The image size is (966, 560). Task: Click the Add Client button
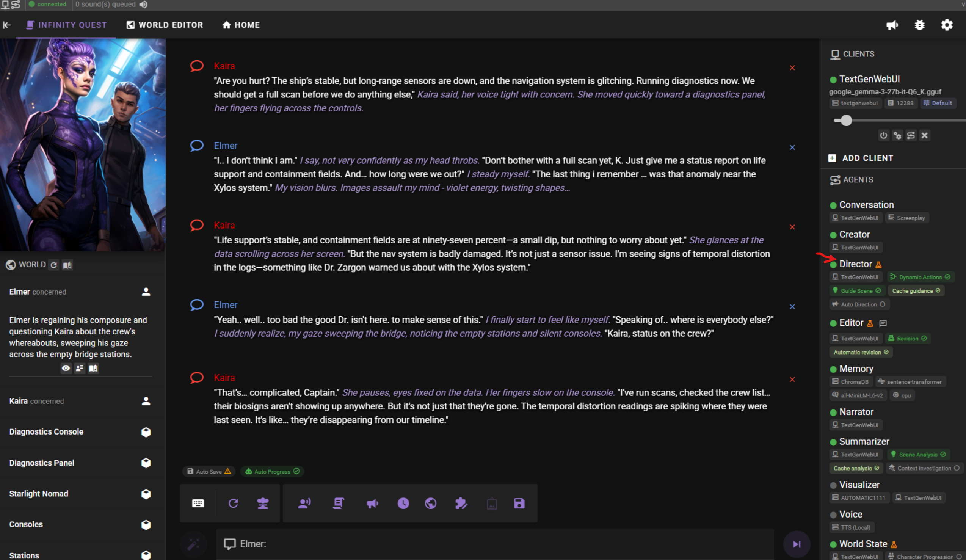(861, 158)
